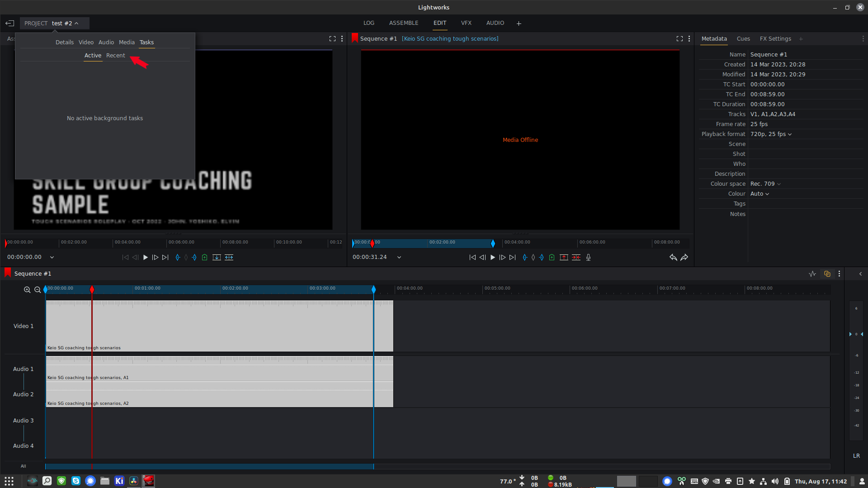
Task: Start voice-over recording with microphone icon
Action: click(589, 257)
